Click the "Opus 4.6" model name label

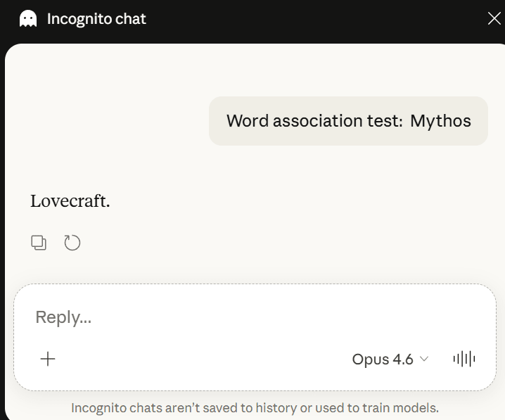(x=383, y=359)
